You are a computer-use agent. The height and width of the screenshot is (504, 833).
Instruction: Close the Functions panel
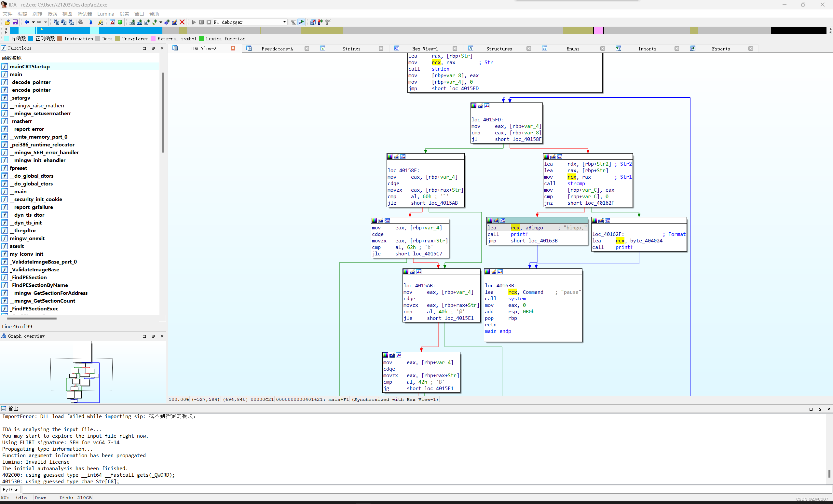pyautogui.click(x=162, y=48)
